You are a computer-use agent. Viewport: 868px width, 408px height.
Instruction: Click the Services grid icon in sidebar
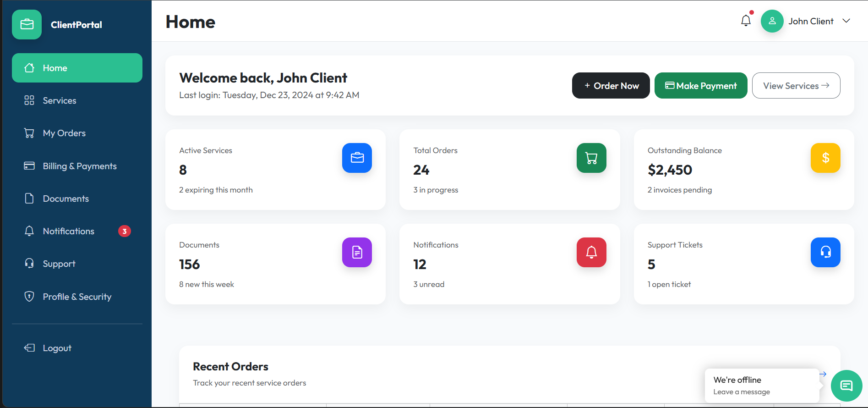coord(29,100)
